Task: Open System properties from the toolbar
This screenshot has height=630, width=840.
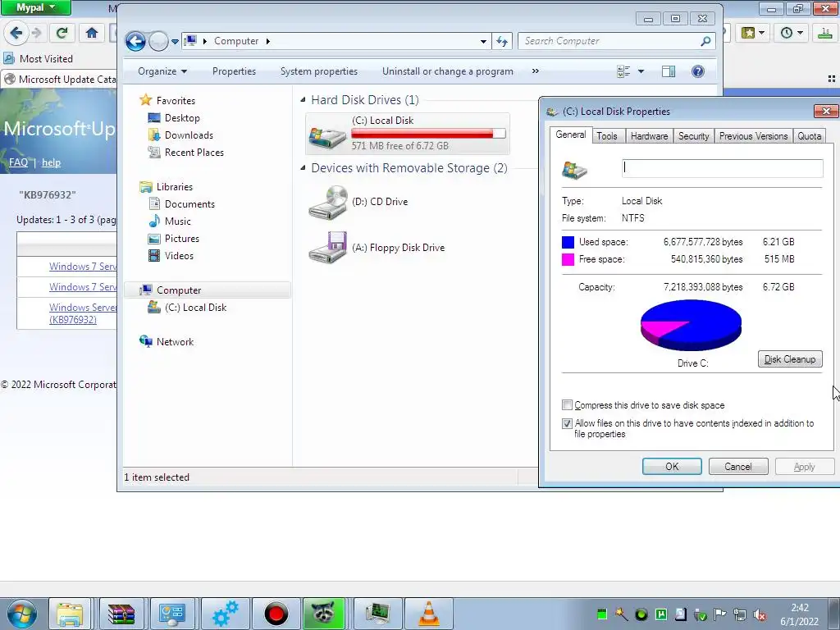Action: point(319,71)
